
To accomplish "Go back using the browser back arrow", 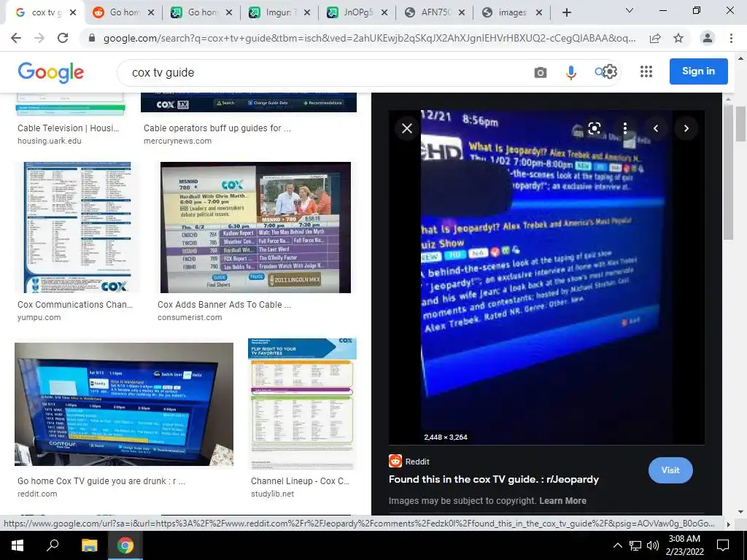I will click(x=16, y=38).
